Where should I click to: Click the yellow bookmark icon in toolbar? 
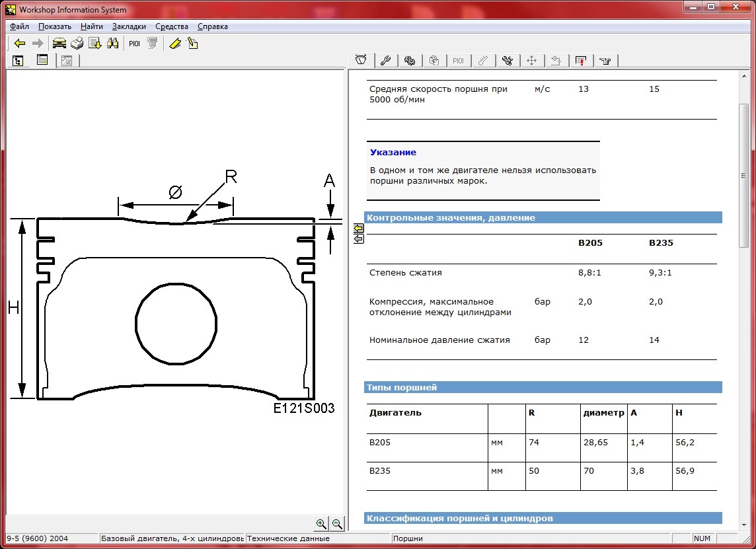(174, 44)
